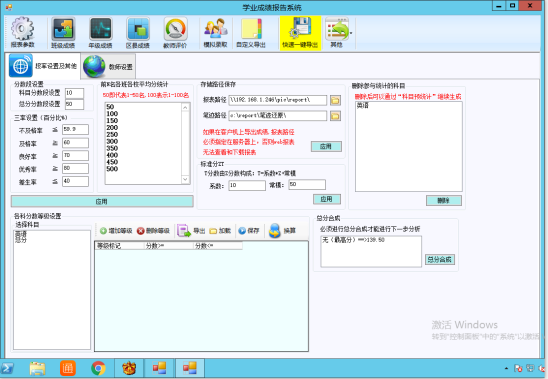Expand the 其他 dropdown arrow
The width and height of the screenshot is (548, 379).
click(351, 33)
